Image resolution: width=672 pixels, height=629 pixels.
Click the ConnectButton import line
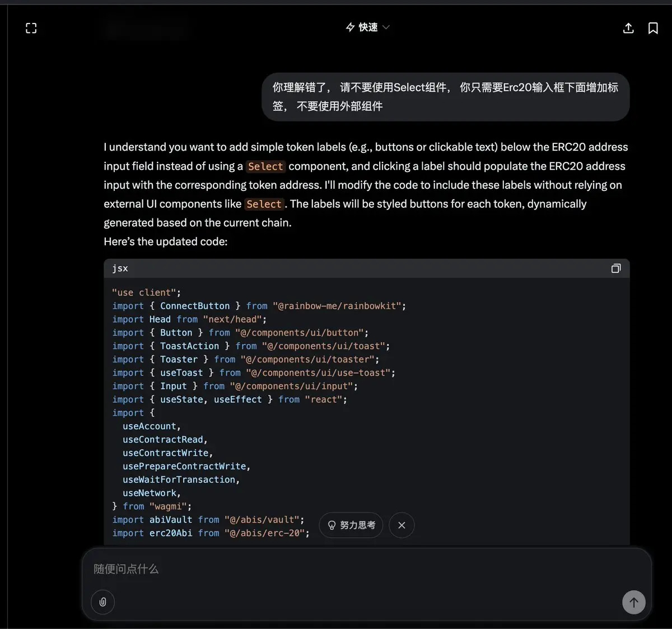point(259,306)
